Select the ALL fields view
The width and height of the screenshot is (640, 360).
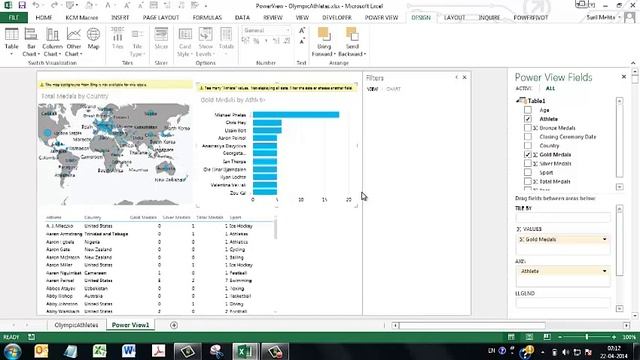pyautogui.click(x=550, y=89)
